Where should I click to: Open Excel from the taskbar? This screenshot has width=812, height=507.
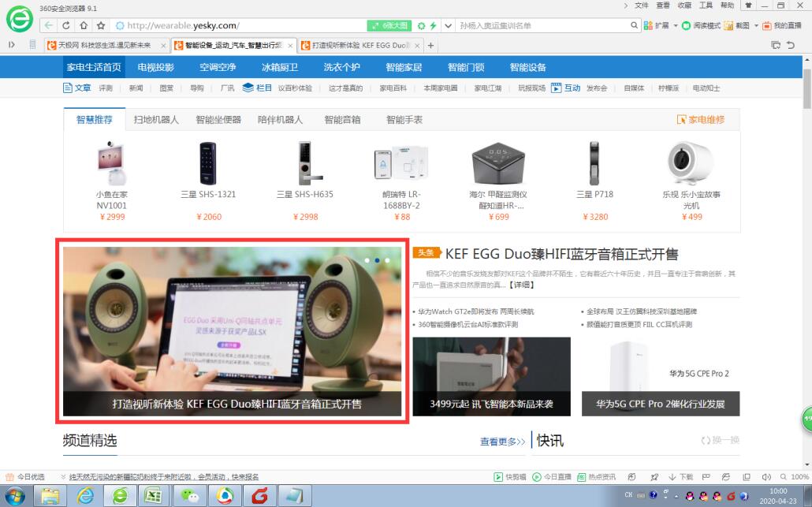point(155,496)
